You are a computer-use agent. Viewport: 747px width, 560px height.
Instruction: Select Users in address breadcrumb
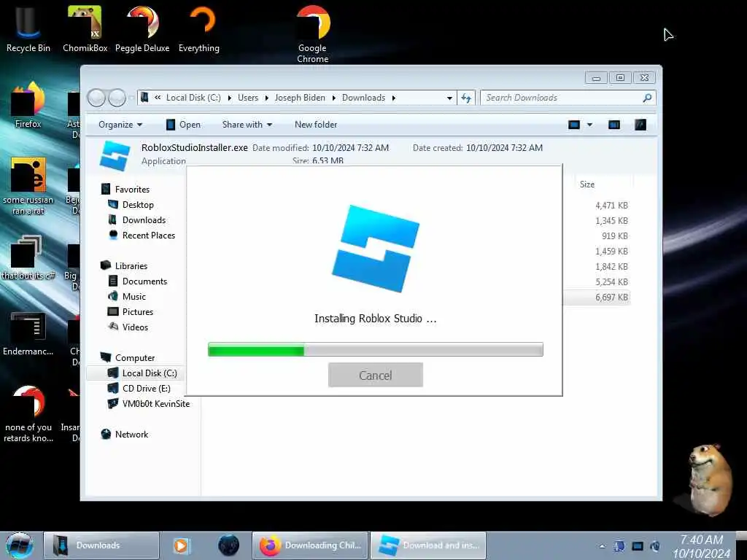tap(248, 98)
